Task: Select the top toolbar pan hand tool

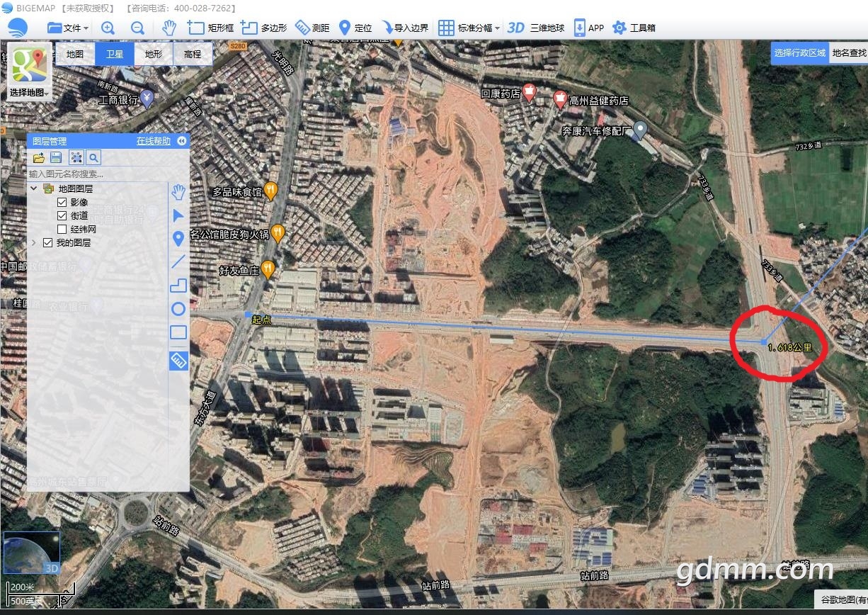Action: 169,28
